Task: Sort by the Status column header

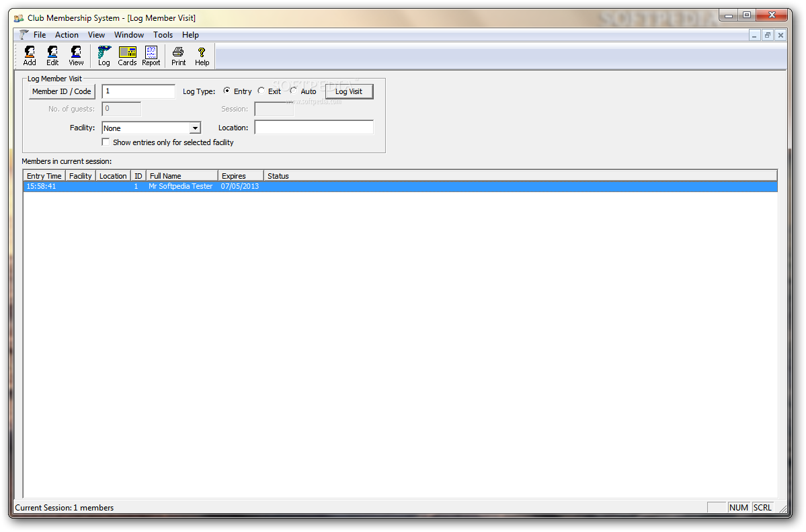Action: [520, 175]
